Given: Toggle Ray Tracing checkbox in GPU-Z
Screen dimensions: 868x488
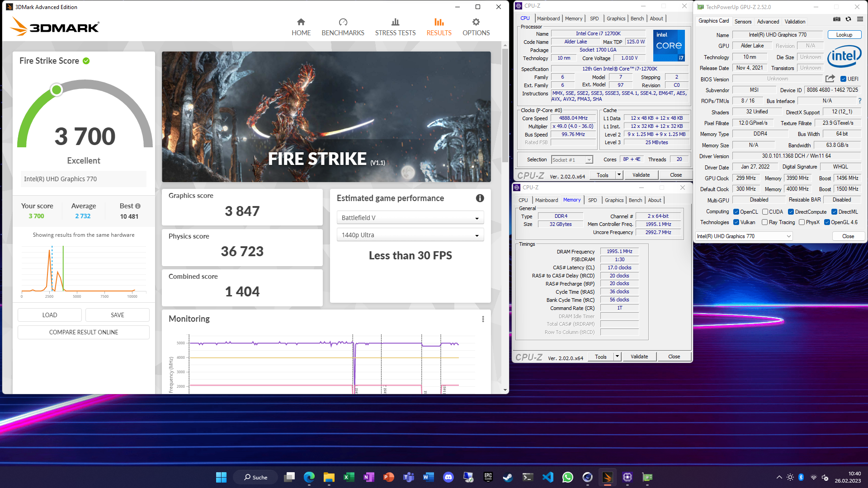Looking at the screenshot, I should tap(764, 222).
